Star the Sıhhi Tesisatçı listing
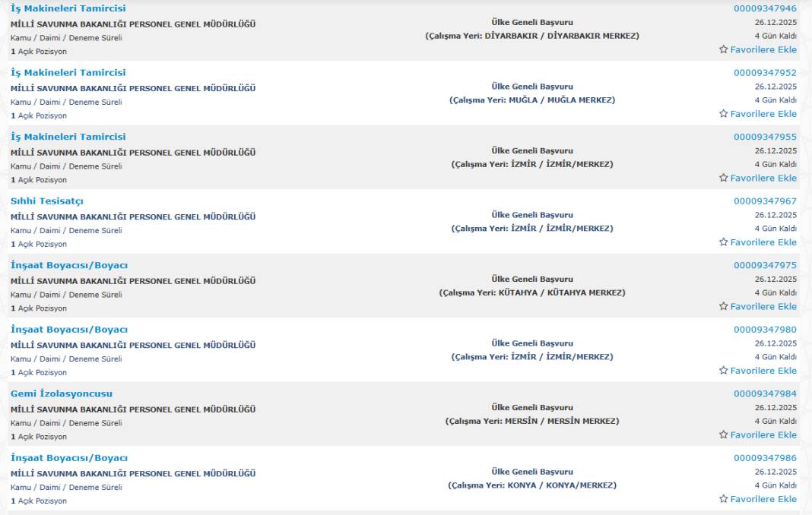812x515 pixels. point(723,242)
